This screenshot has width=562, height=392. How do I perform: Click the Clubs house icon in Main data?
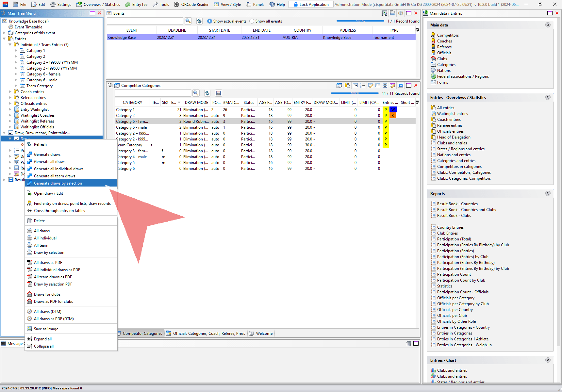433,59
